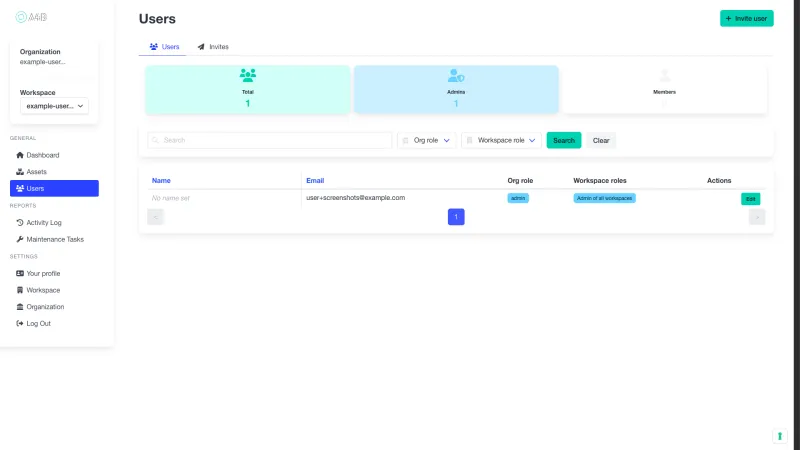Go to Maintenance Tasks
Image resolution: width=800 pixels, height=450 pixels.
click(54, 239)
